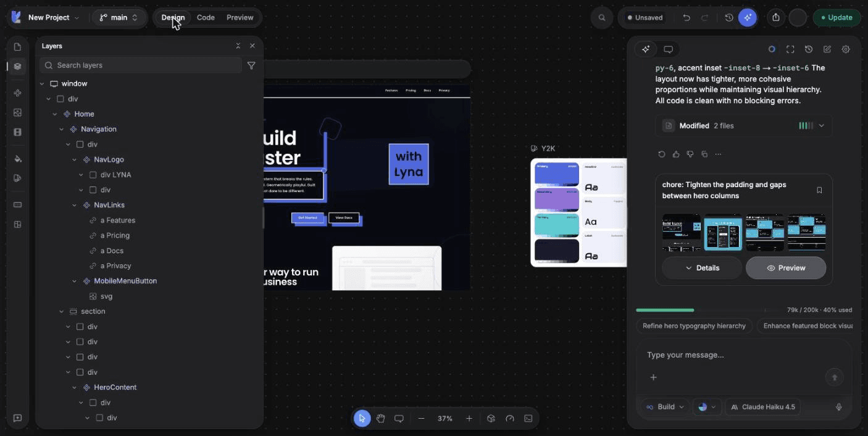The image size is (868, 436).
Task: Click the Search layers field
Action: [x=141, y=65]
